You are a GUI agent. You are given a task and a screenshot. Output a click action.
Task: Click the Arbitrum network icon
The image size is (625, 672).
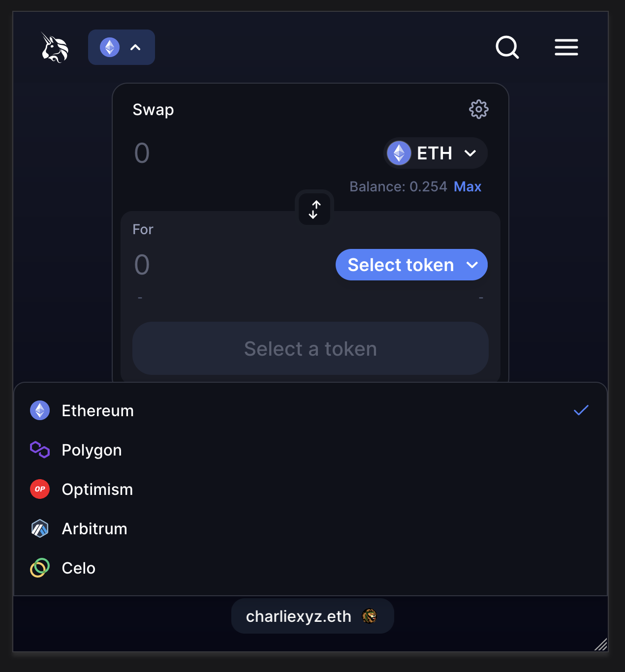click(39, 528)
